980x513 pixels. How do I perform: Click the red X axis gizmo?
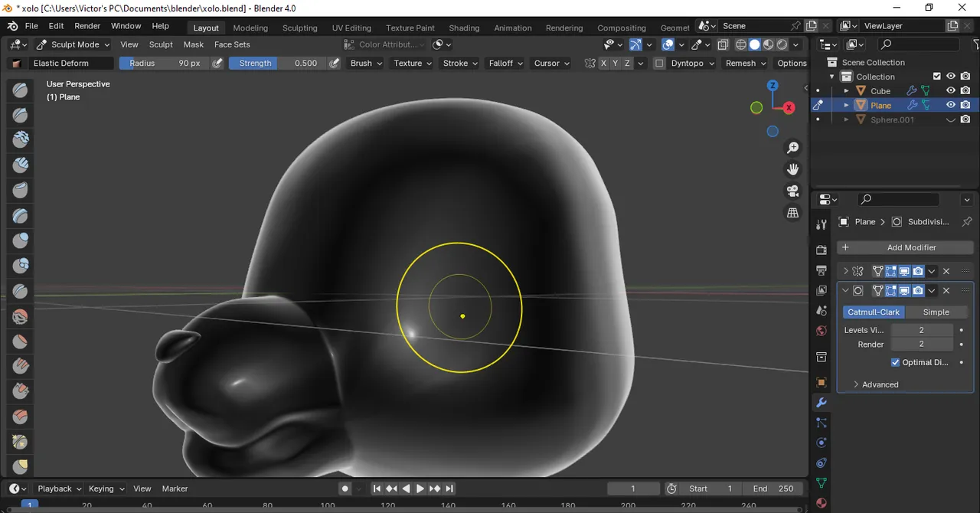[789, 108]
